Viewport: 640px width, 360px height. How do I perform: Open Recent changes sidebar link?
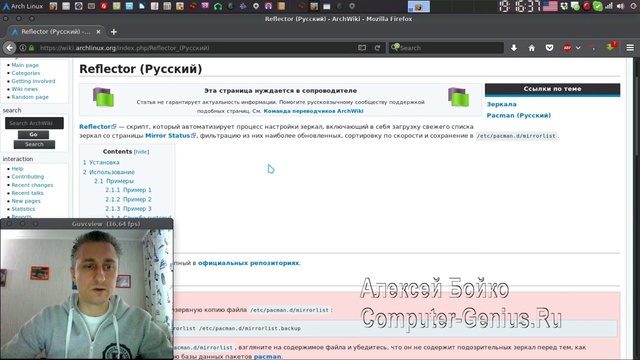(x=32, y=185)
